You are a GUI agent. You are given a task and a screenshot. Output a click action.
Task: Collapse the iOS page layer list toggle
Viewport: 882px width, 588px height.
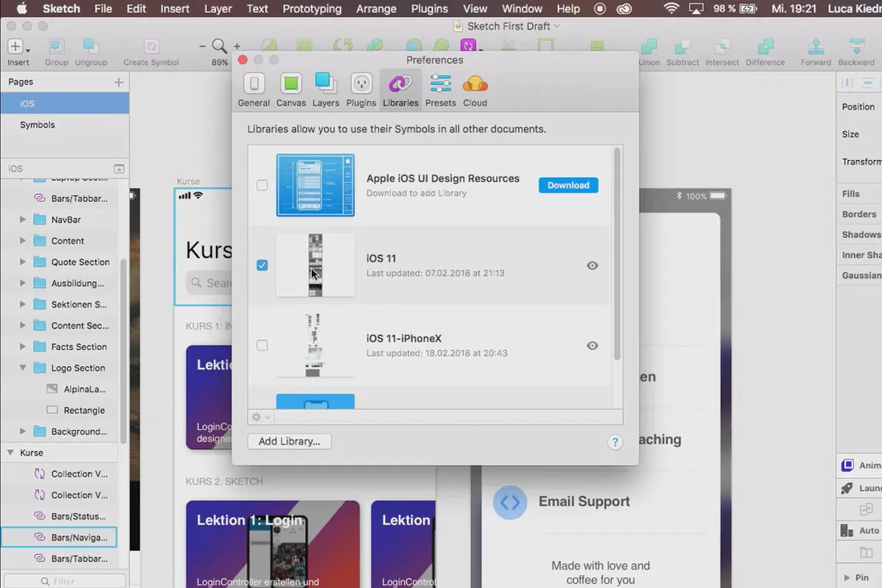[x=118, y=169]
